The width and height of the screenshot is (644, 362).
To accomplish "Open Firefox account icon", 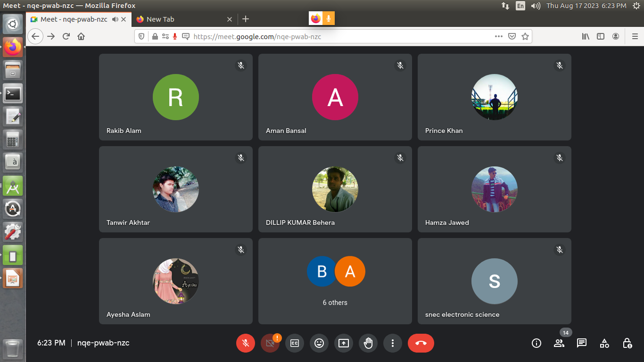I will tap(616, 36).
